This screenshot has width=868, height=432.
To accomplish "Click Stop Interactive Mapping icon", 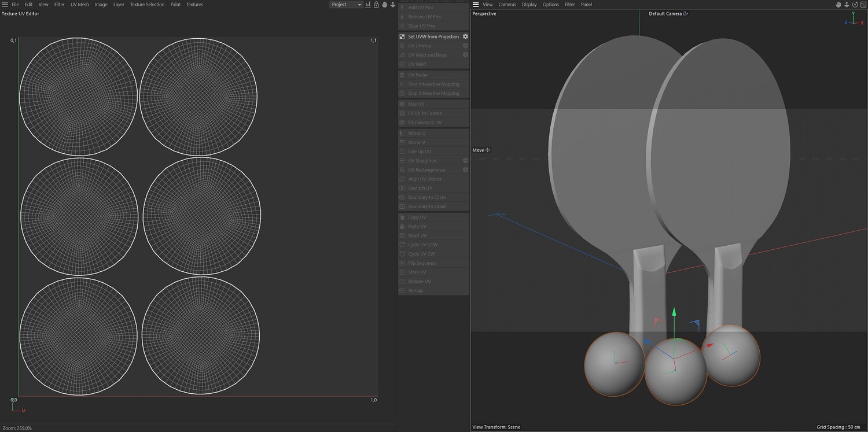I will point(402,93).
